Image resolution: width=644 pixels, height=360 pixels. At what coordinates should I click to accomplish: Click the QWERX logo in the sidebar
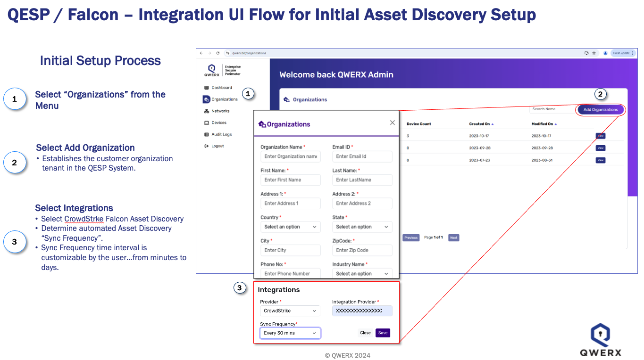click(212, 70)
